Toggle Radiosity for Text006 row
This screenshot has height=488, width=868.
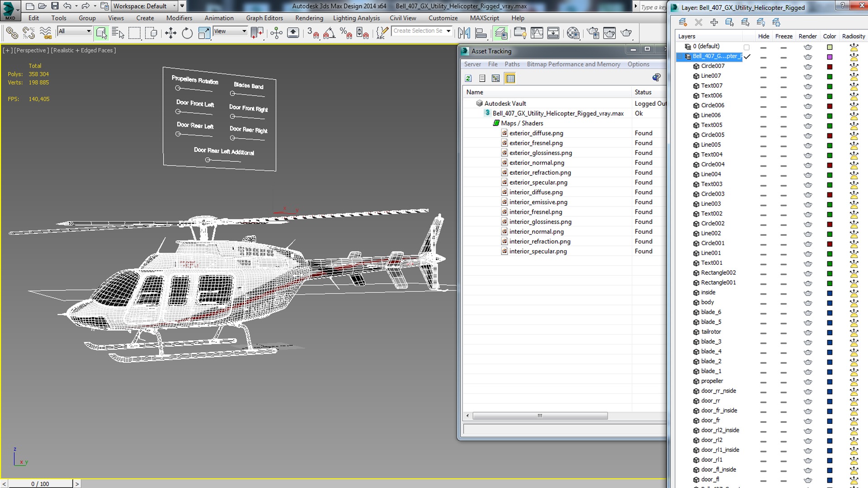[854, 96]
